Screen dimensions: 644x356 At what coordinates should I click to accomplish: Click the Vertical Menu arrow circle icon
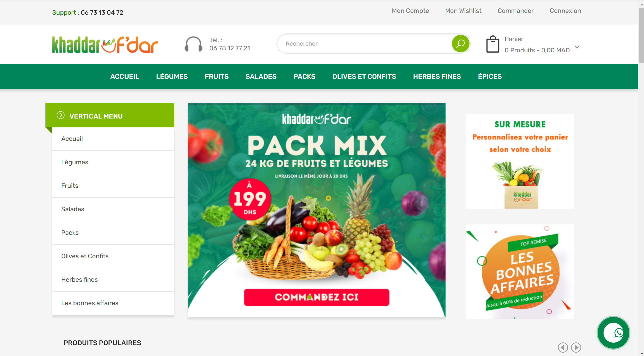[x=61, y=115]
